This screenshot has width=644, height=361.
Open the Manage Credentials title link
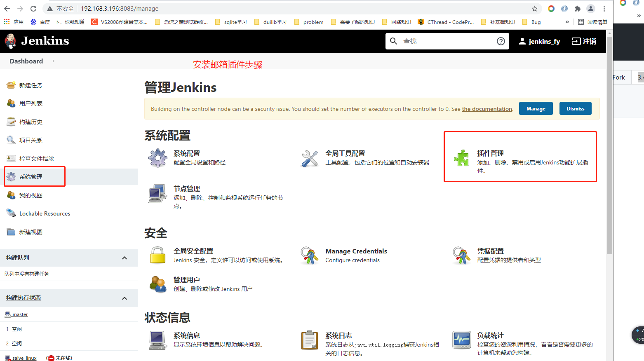[x=356, y=251]
